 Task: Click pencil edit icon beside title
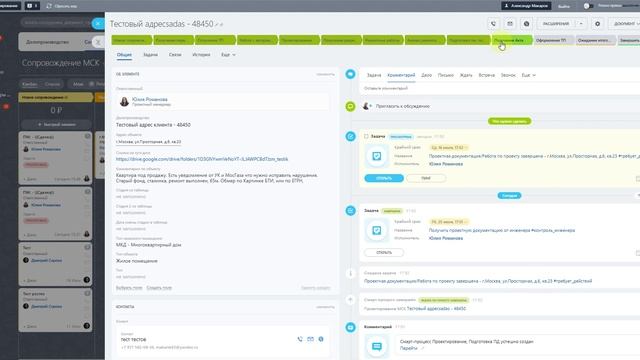point(217,24)
